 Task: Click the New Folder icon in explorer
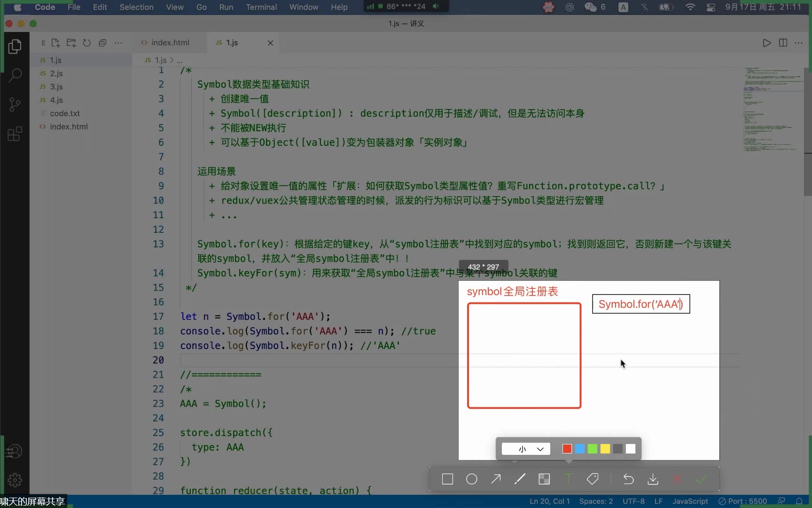pos(71,43)
